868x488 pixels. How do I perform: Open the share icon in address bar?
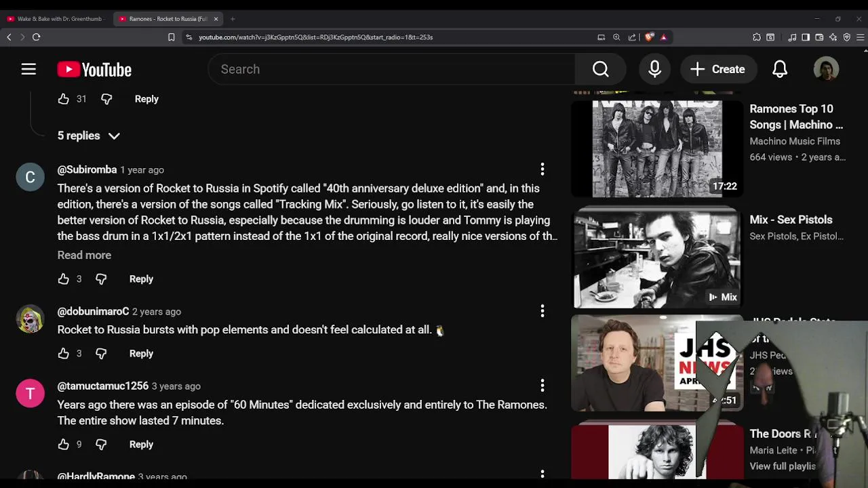point(632,37)
